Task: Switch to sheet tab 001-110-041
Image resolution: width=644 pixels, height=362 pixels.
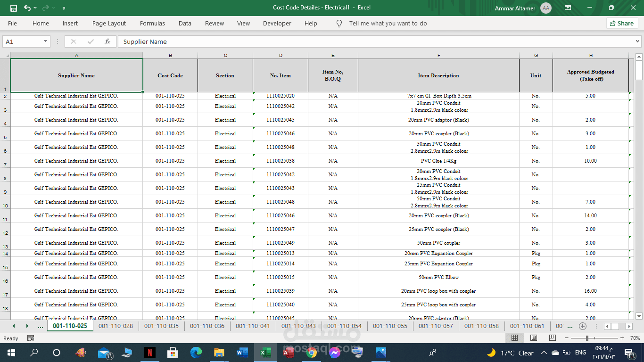Action: tap(253, 326)
